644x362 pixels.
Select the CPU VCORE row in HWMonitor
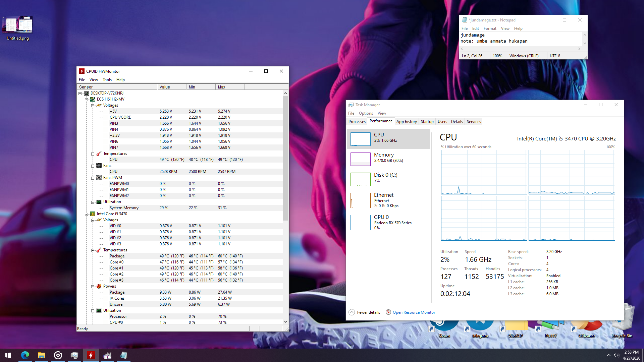[x=180, y=117]
